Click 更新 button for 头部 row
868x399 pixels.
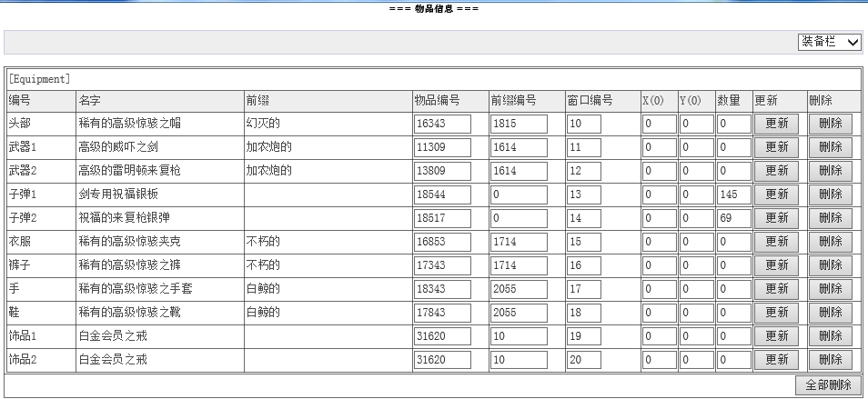775,124
